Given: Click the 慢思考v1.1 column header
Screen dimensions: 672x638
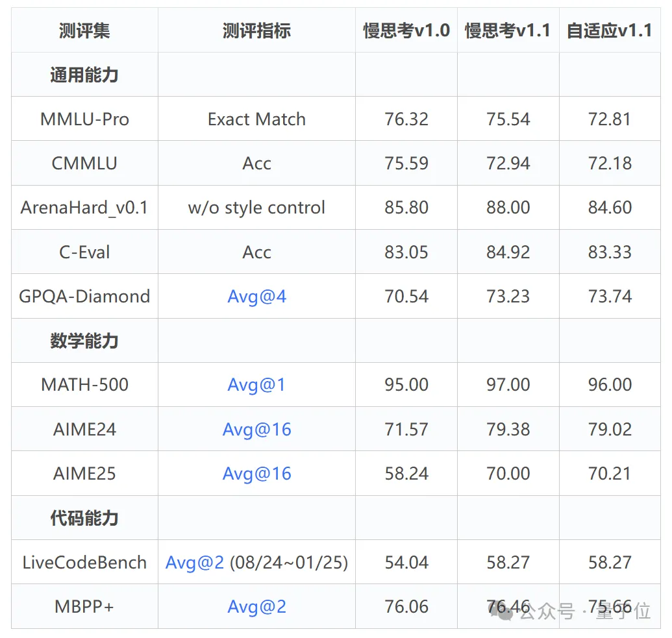Looking at the screenshot, I should [x=508, y=31].
